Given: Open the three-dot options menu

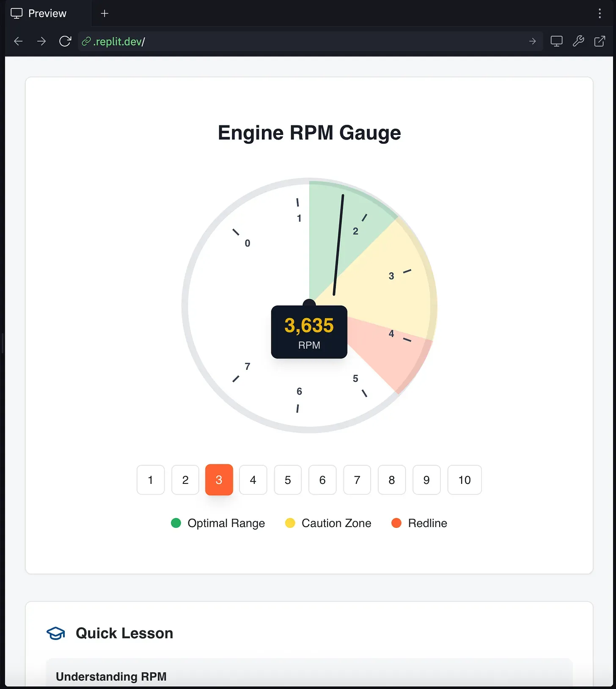Looking at the screenshot, I should coord(599,14).
